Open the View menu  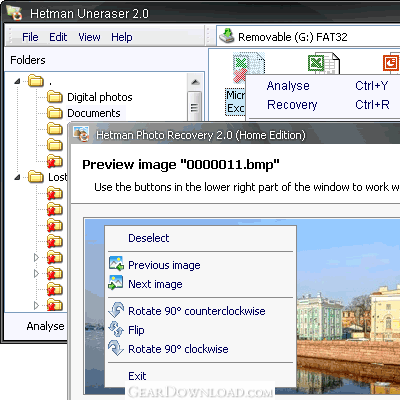[89, 37]
